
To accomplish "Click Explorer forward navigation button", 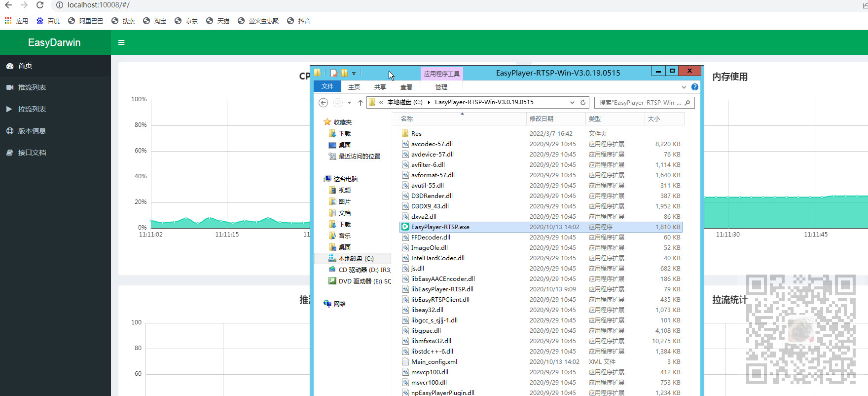I will tap(338, 103).
